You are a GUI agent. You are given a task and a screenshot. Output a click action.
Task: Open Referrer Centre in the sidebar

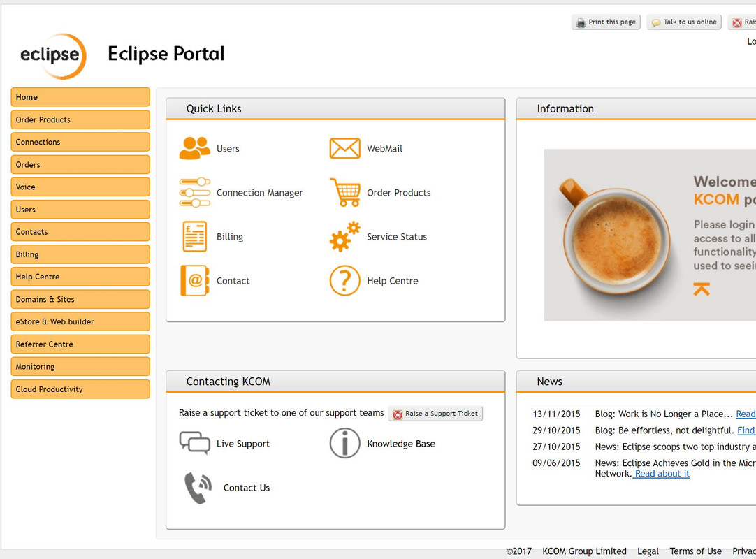click(80, 344)
